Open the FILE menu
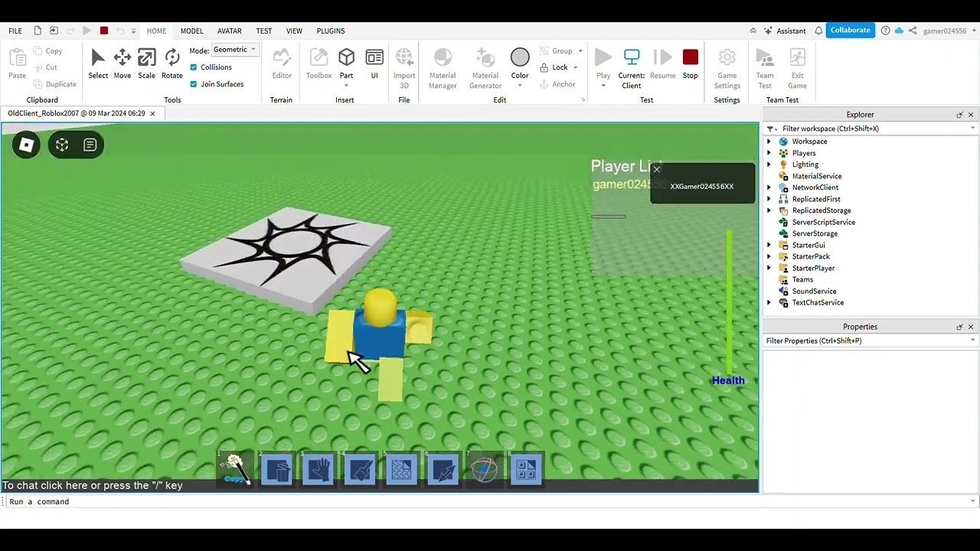 click(15, 31)
